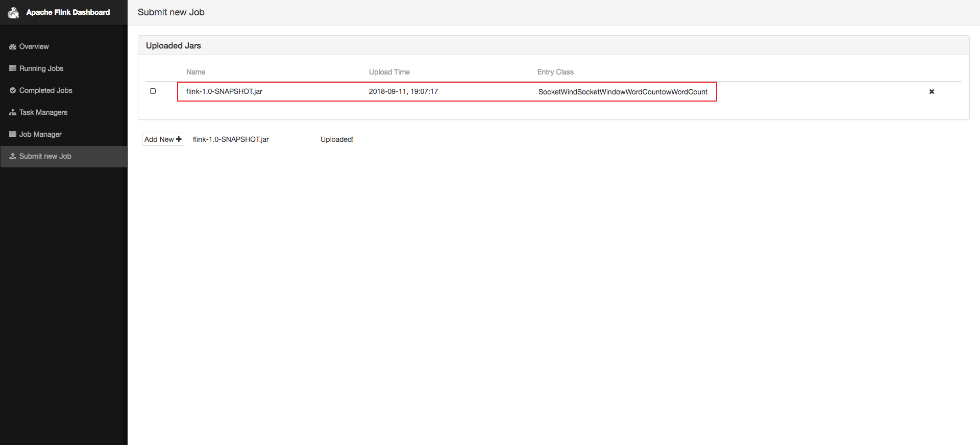Click the Name column header
980x445 pixels.
click(195, 72)
